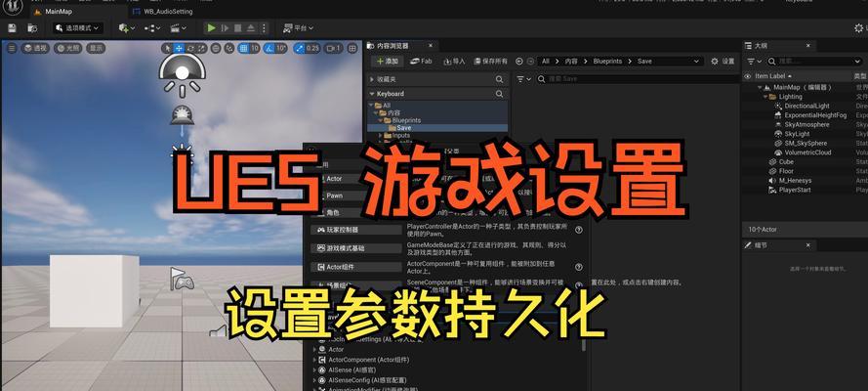
Task: Choose the translate move tool
Action: coord(179,48)
